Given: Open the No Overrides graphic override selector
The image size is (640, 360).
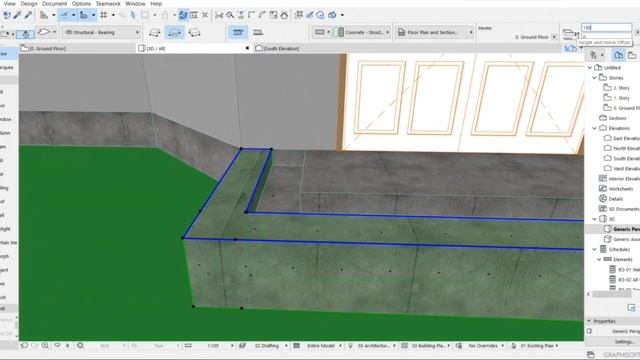Looking at the screenshot, I should (483, 346).
